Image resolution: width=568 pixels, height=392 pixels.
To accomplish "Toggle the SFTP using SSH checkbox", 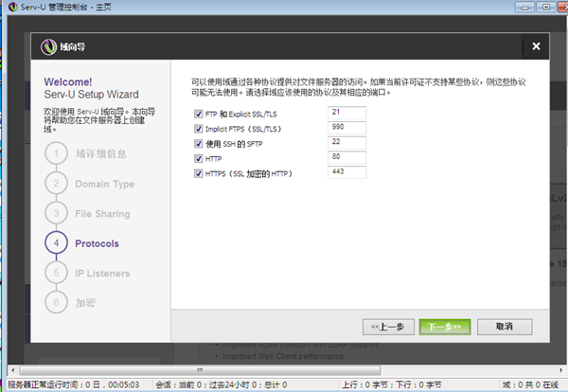I will pyautogui.click(x=198, y=144).
